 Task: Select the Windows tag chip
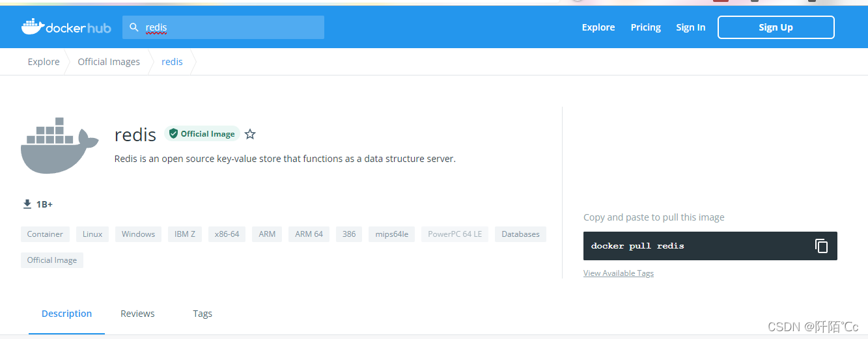click(x=138, y=234)
